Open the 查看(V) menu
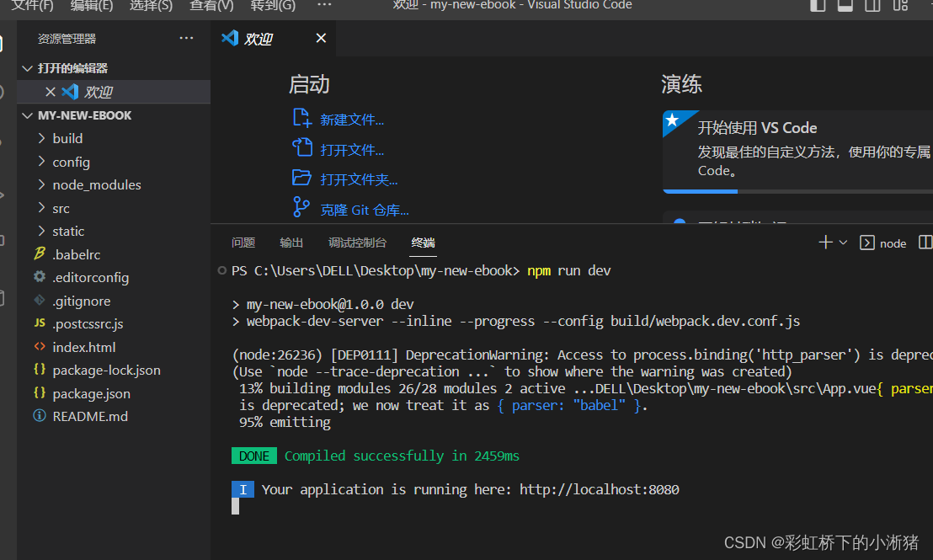The height and width of the screenshot is (560, 933). coord(211,5)
